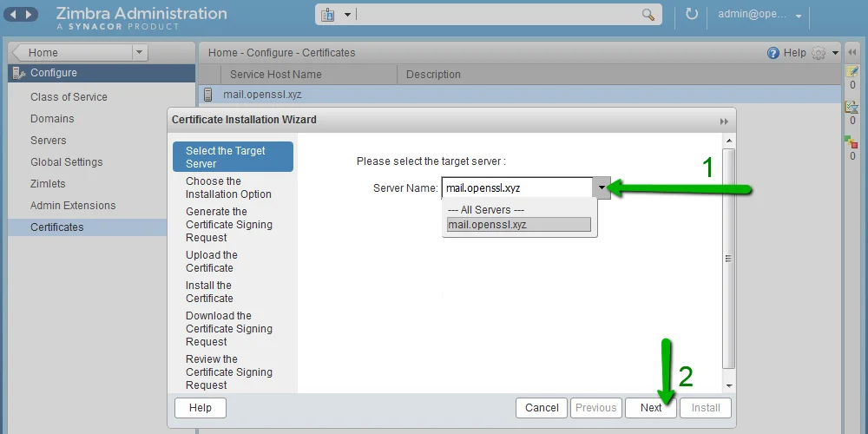Viewport: 868px width, 434px height.
Task: Choose '--- All Servers ---' option
Action: (486, 210)
